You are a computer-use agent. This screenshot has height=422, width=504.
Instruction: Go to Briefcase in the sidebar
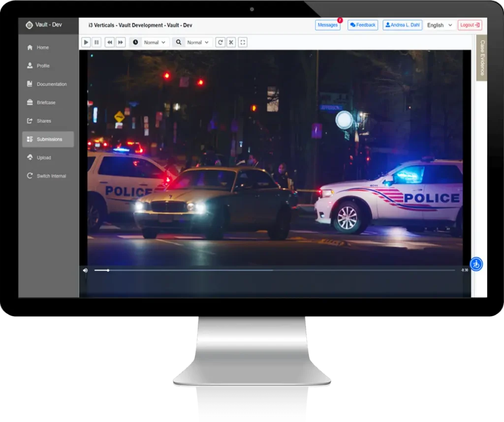pyautogui.click(x=45, y=102)
